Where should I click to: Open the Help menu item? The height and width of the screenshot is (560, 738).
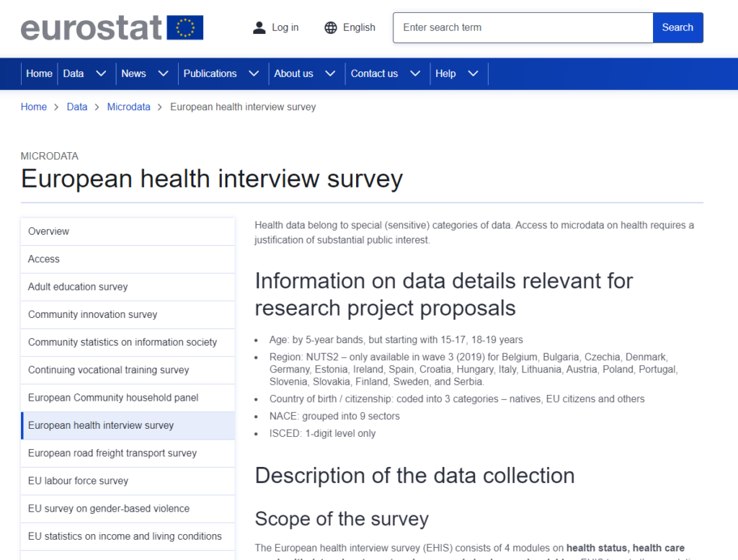point(445,74)
